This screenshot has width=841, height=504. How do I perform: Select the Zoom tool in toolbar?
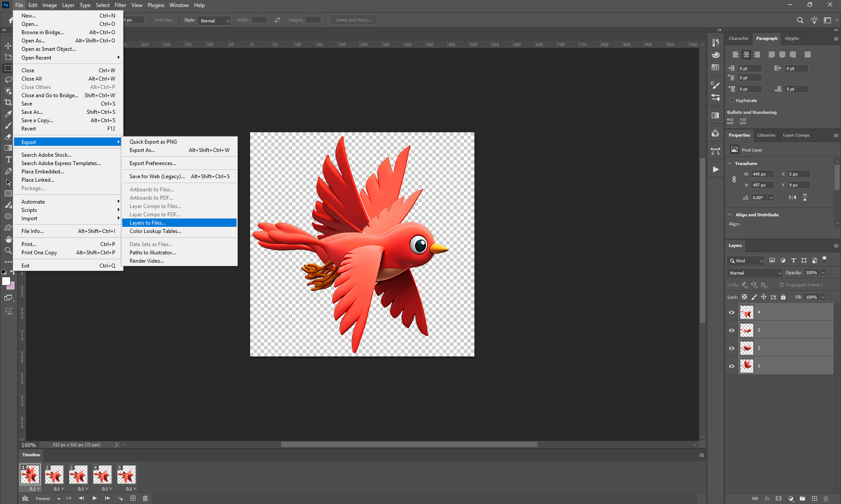8,250
